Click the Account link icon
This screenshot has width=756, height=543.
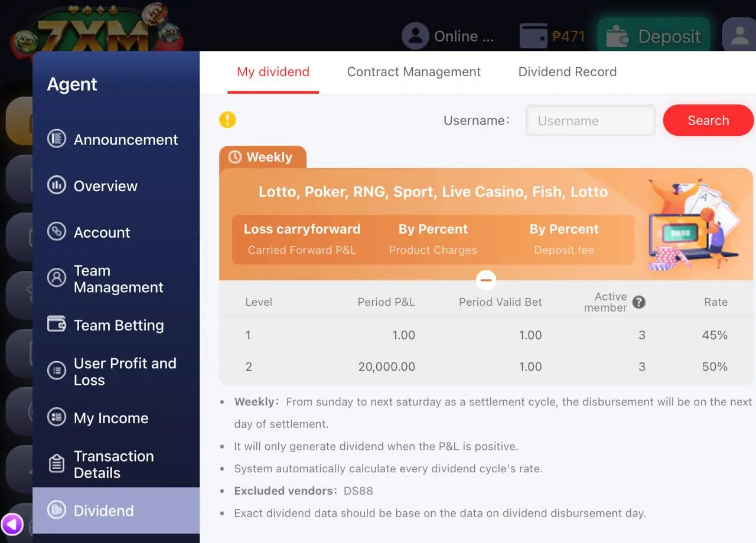coord(57,231)
